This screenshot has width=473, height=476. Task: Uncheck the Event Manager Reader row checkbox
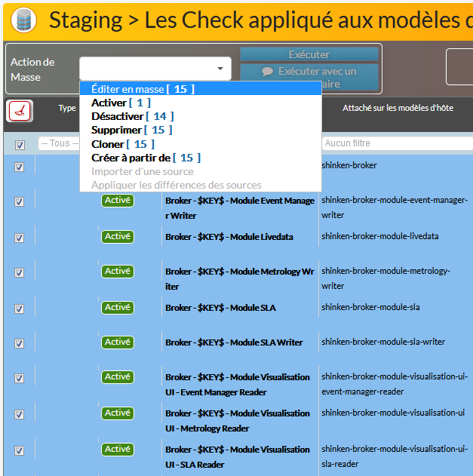(19, 378)
